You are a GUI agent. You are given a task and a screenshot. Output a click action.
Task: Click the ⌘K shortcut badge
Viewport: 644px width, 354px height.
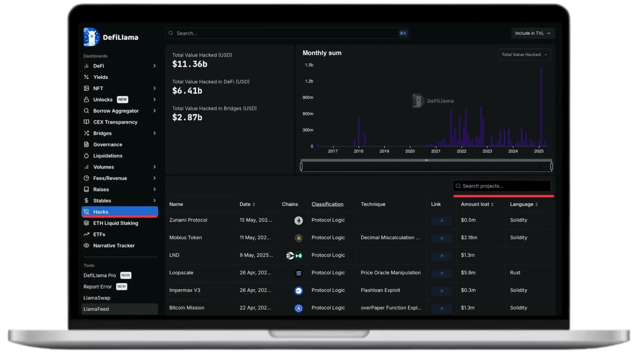[403, 33]
